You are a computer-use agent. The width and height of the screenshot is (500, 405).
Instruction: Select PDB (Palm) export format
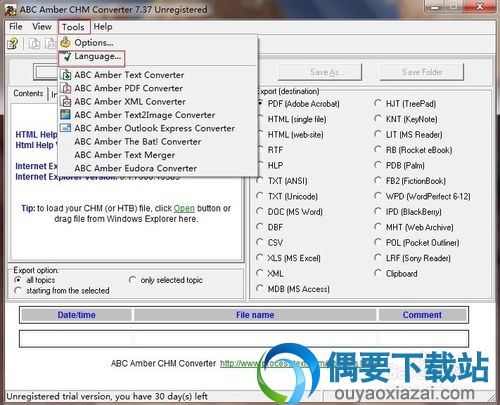point(400,165)
